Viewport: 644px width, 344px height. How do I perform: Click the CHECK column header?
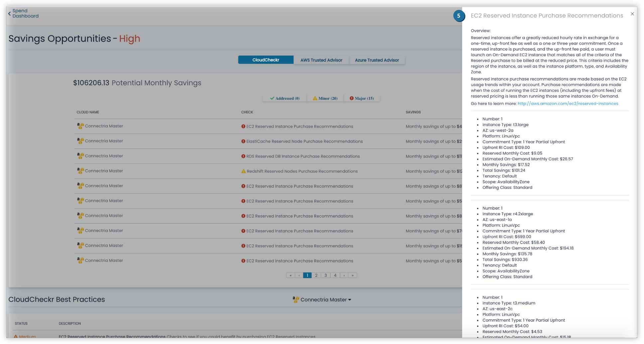tap(247, 112)
